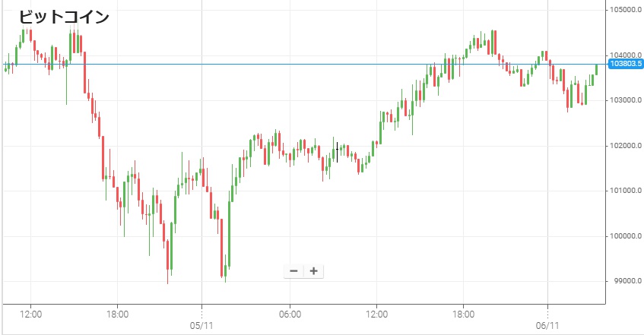The height and width of the screenshot is (335, 644).
Task: Click the minus zoom-out button
Action: (294, 271)
